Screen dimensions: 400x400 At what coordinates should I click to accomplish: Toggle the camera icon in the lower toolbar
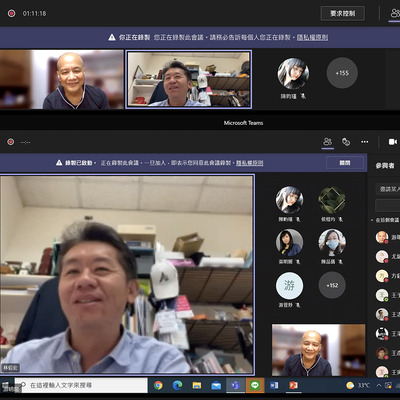(x=393, y=142)
